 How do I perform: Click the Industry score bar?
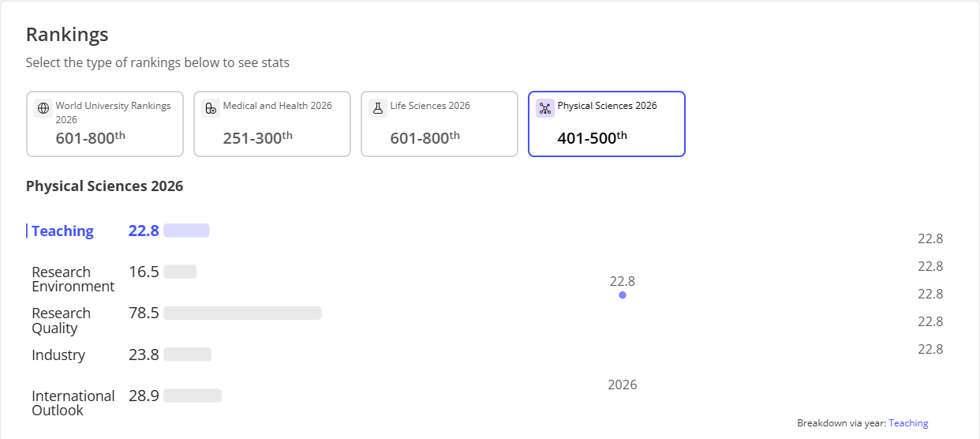187,355
